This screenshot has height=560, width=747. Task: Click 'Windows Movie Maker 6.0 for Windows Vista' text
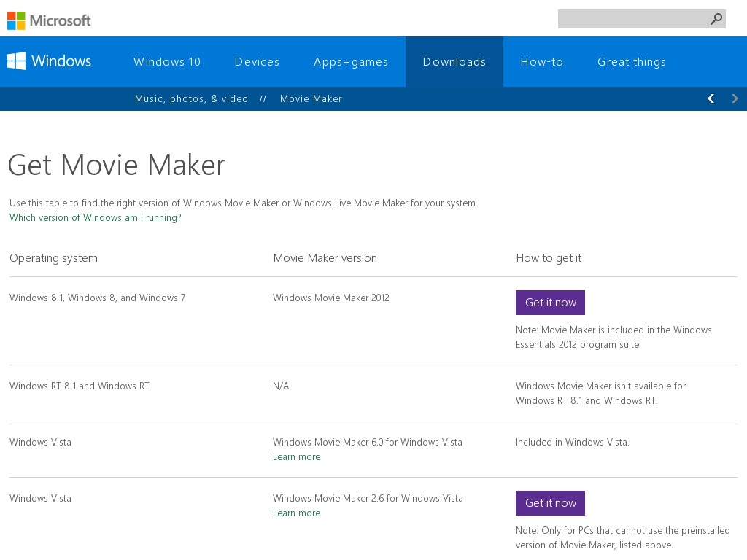(x=368, y=442)
